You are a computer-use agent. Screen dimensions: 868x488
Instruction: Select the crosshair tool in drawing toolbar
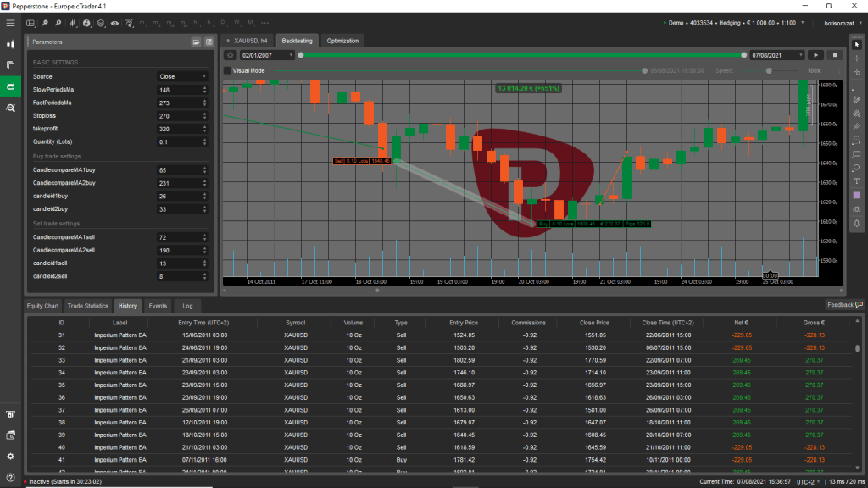coord(857,58)
